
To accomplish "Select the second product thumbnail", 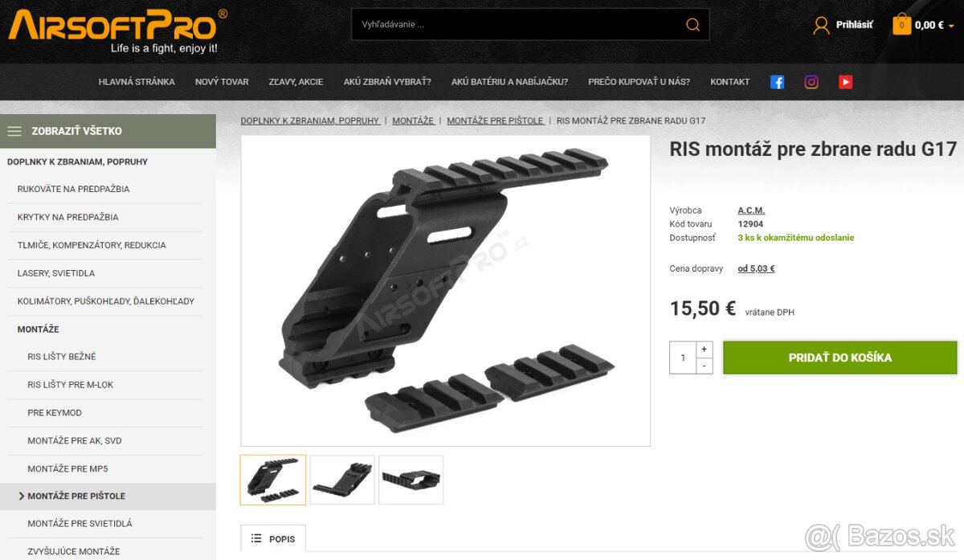I will (342, 480).
